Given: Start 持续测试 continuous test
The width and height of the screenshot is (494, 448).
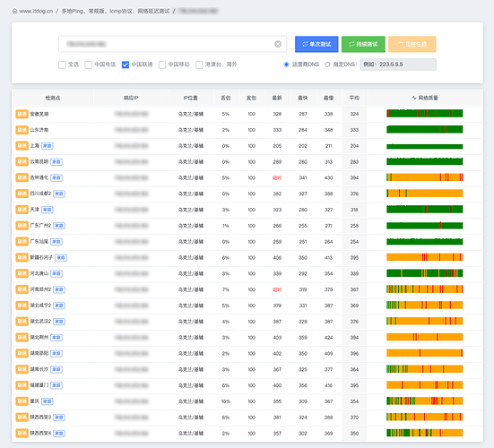Looking at the screenshot, I should pyautogui.click(x=363, y=44).
